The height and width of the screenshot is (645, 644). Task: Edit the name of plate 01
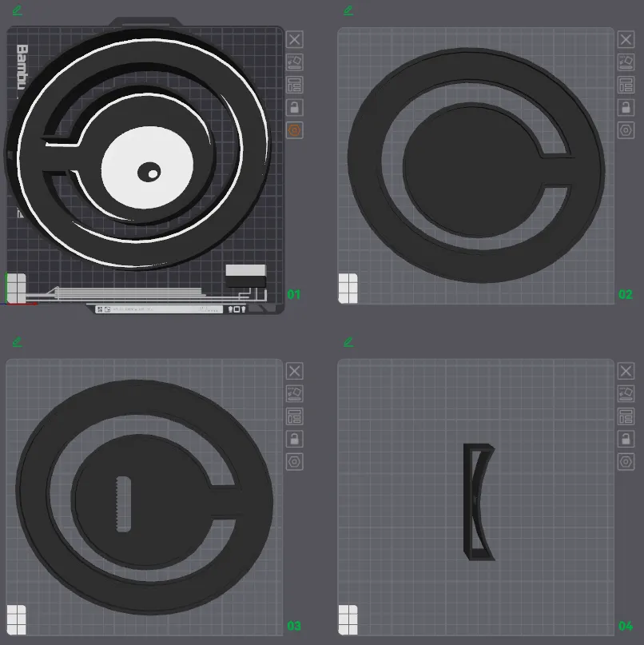pyautogui.click(x=18, y=10)
